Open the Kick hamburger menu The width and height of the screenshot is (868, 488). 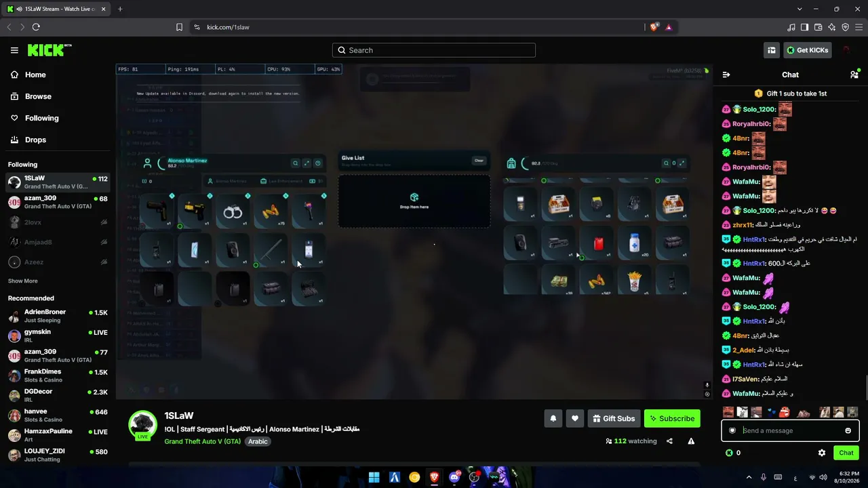pyautogui.click(x=14, y=50)
